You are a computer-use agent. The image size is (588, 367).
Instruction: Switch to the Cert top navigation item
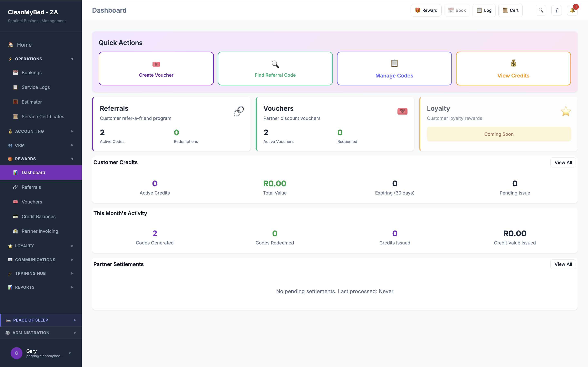click(510, 10)
